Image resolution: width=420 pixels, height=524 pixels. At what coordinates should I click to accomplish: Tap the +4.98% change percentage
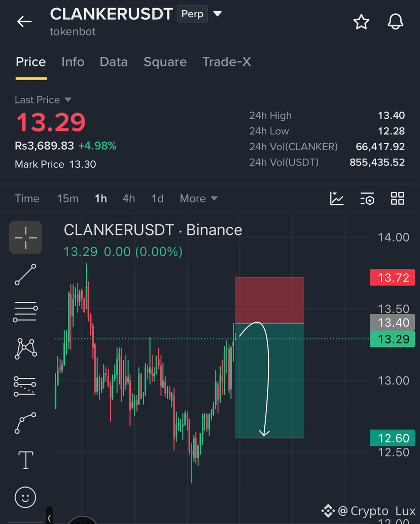tap(97, 146)
